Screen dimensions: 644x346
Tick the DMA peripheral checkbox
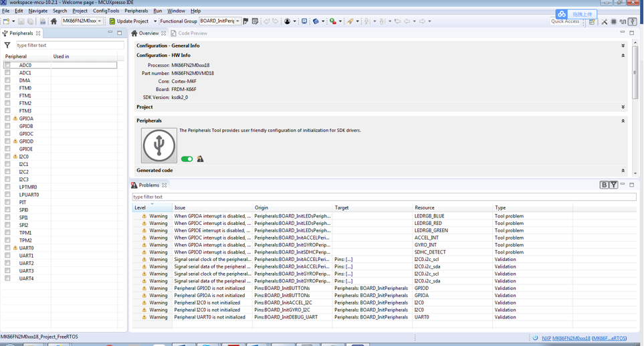click(7, 80)
